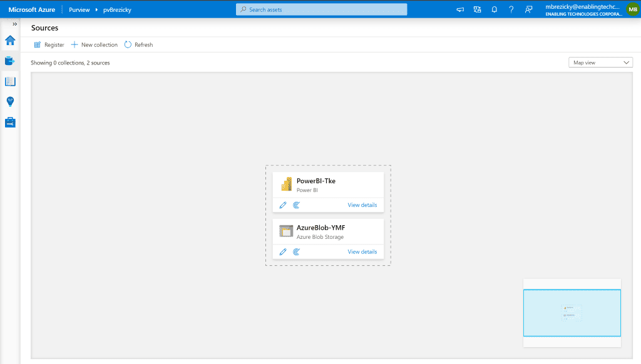Open the MB account avatar
This screenshot has width=641, height=364.
633,9
